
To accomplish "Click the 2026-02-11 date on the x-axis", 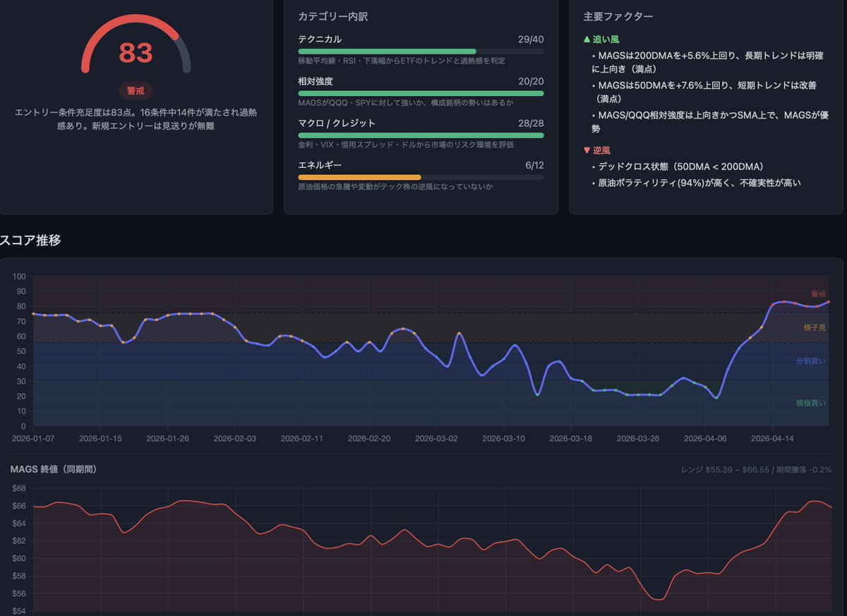I will tap(302, 438).
